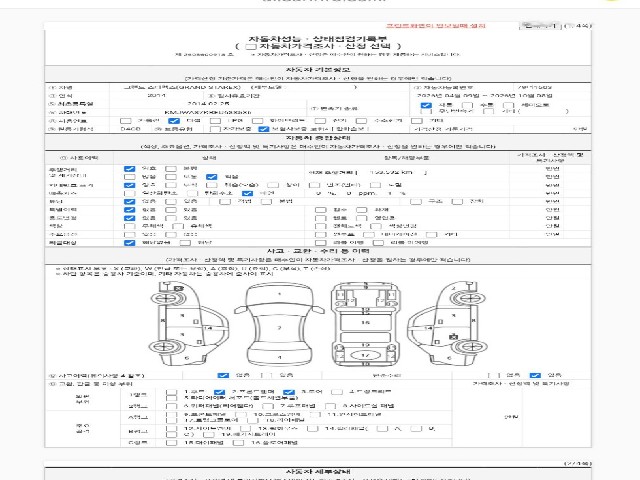
Task: Check 많음 in the mileage level row
Action: [x=130, y=177]
